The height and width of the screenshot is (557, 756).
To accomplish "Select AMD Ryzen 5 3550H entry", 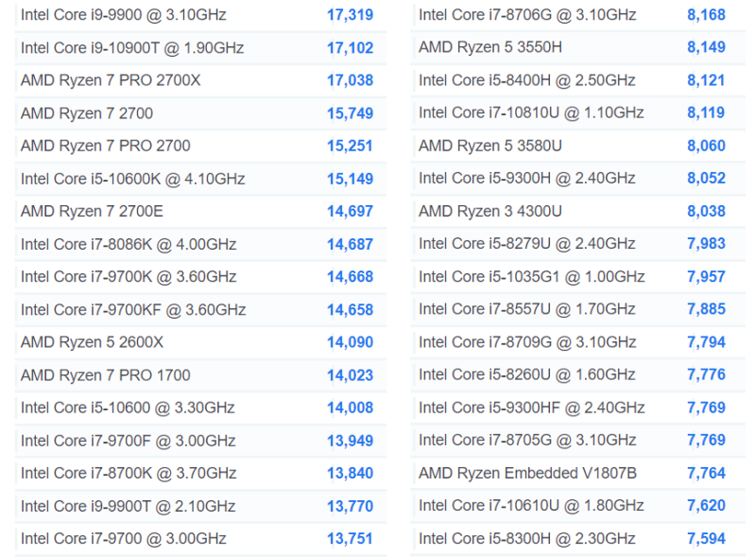I will 490,47.
